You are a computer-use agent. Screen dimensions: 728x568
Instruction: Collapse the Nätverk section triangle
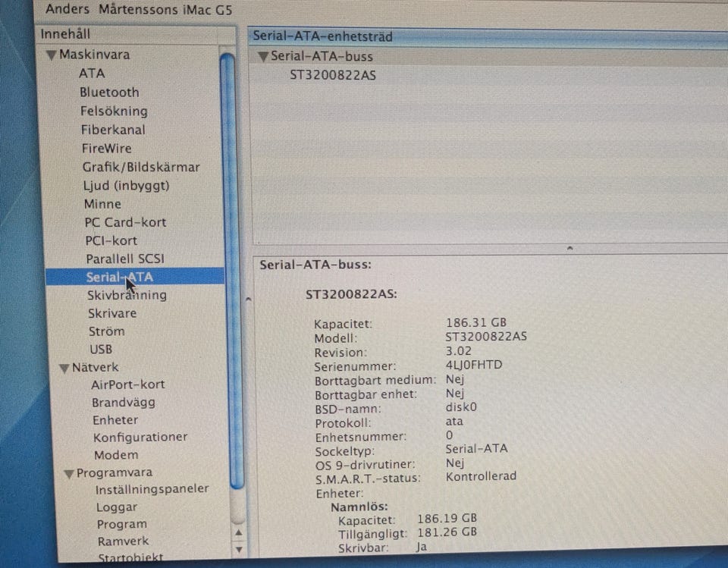tap(64, 369)
